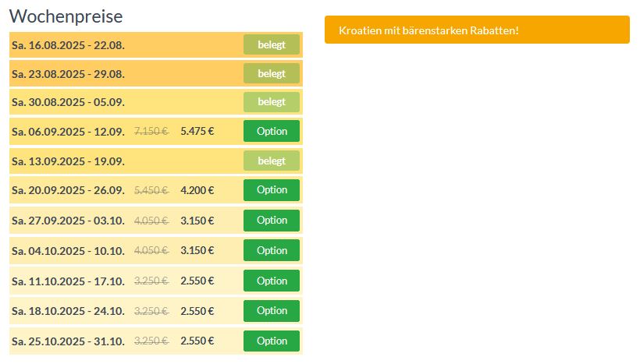Click the 4.200 € discounted price
The image size is (640, 364).
tap(197, 190)
